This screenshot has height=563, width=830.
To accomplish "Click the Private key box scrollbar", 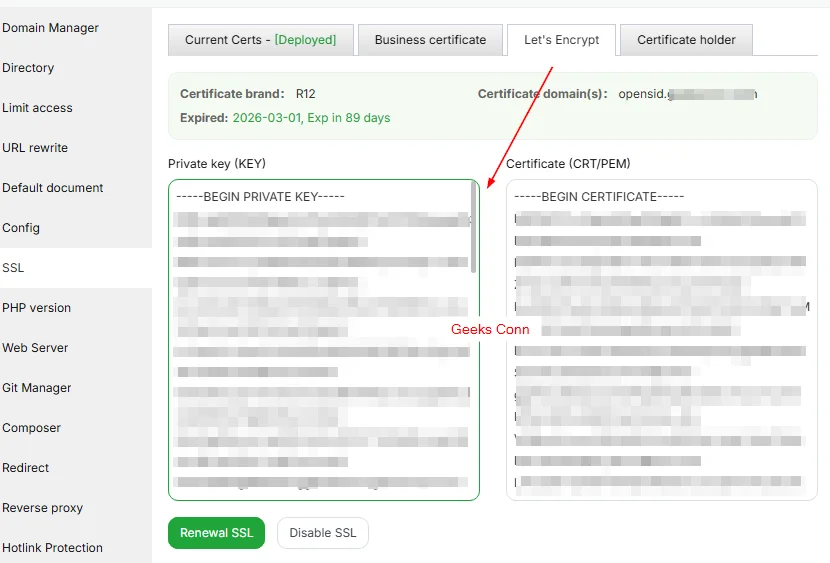I will pyautogui.click(x=474, y=228).
